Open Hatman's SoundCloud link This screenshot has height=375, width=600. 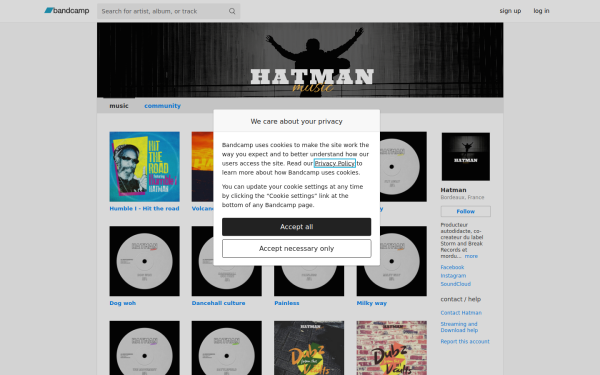tap(455, 284)
